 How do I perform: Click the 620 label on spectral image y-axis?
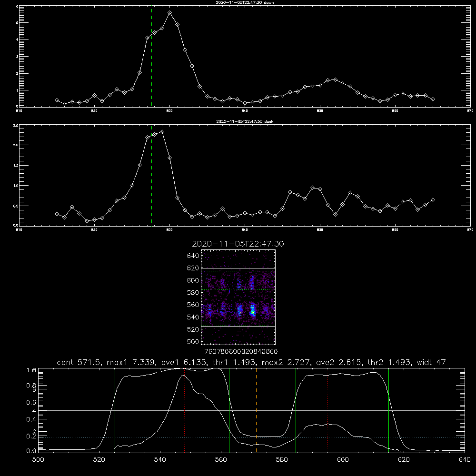(x=193, y=268)
